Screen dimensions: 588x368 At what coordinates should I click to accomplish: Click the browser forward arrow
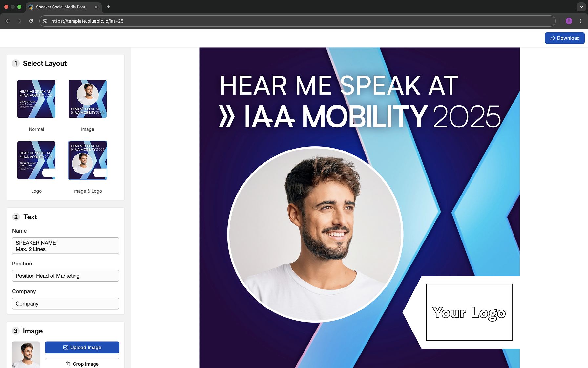19,21
